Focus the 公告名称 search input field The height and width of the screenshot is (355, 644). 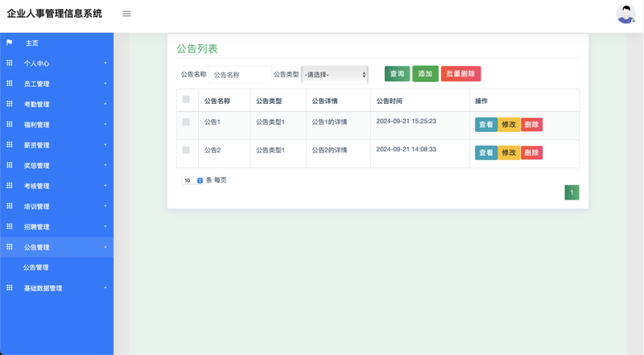click(x=240, y=75)
